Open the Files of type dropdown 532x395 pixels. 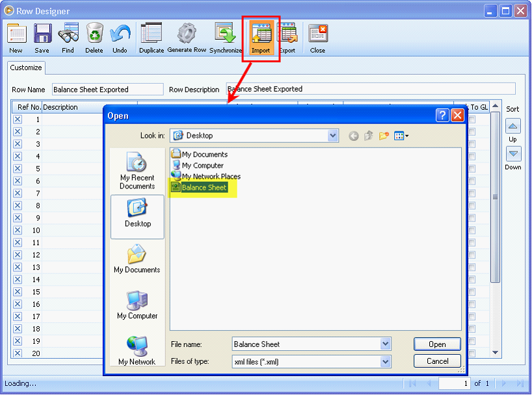coord(386,361)
